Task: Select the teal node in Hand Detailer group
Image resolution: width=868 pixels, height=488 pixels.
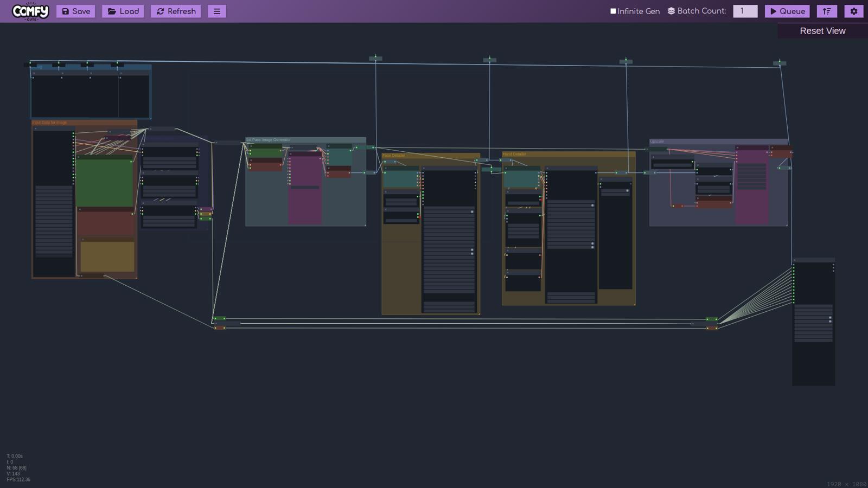Action: tap(522, 177)
